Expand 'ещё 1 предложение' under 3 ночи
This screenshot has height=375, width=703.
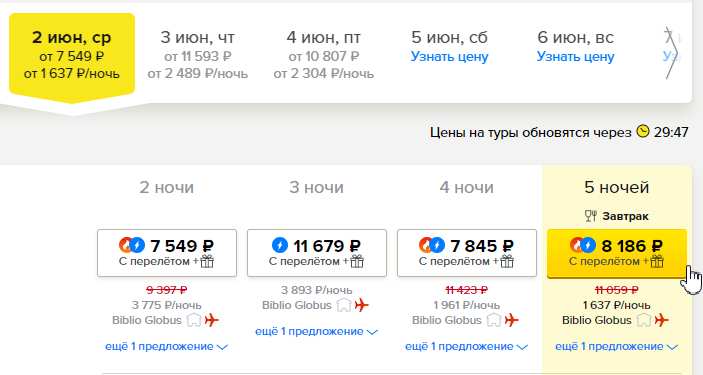(x=317, y=331)
